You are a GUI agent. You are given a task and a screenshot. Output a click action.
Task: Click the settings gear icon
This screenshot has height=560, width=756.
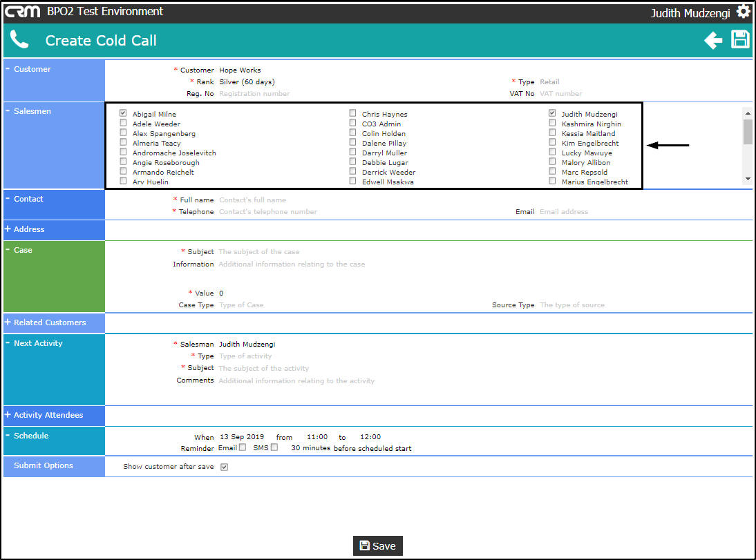coord(743,12)
